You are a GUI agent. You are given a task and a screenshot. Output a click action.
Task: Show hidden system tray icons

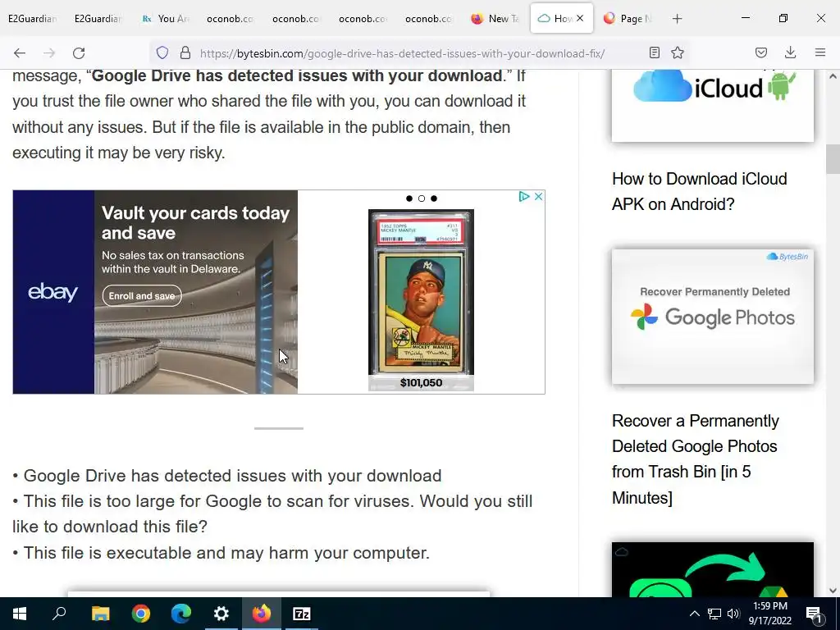pos(694,614)
